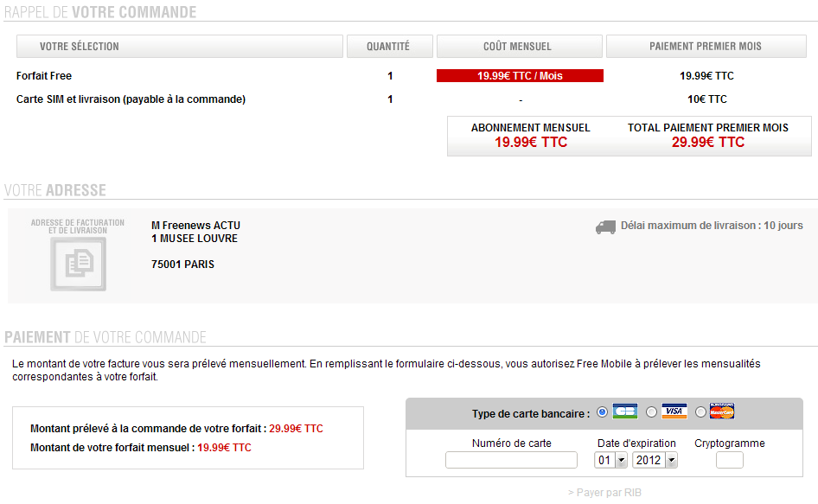Follow the Payer par RIB link
Image resolution: width=818 pixels, height=504 pixels.
point(604,493)
